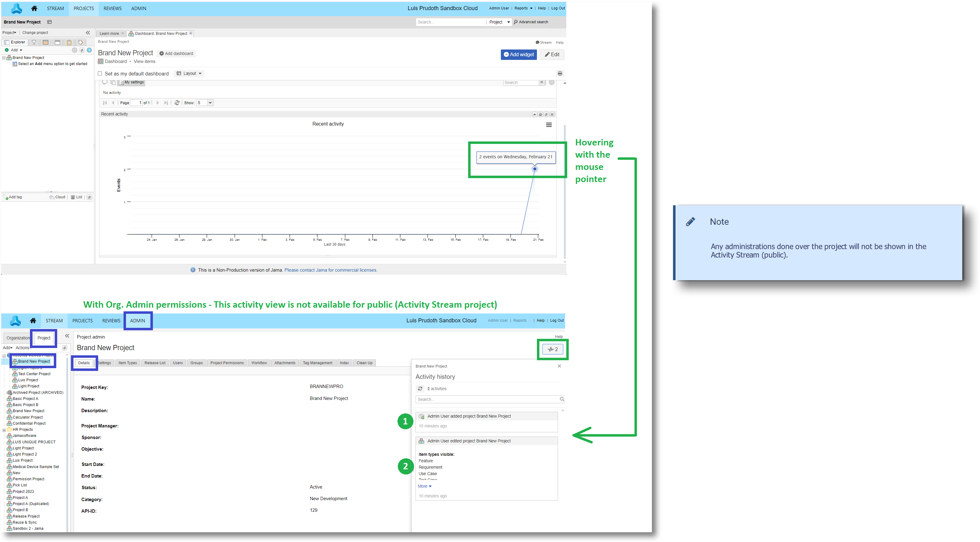This screenshot has height=542, width=980.
Task: Open the Reports dropdown in the dashboard view header
Action: 523,8
